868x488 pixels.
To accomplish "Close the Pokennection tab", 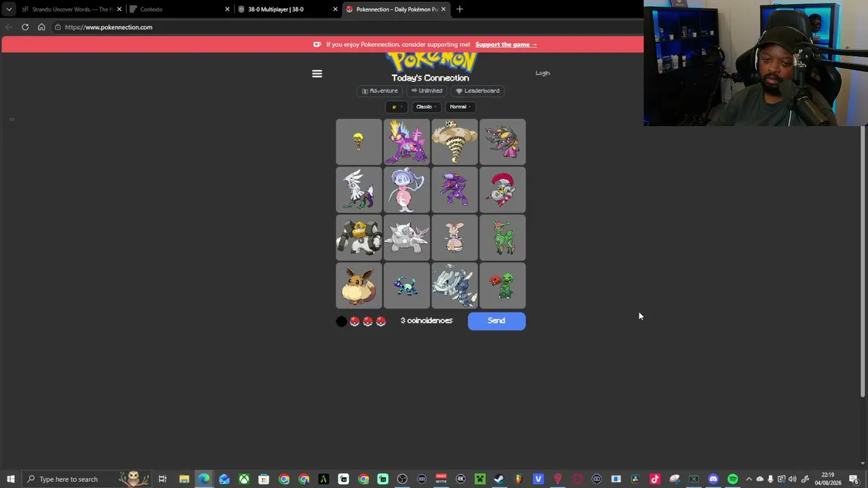I will pos(443,9).
